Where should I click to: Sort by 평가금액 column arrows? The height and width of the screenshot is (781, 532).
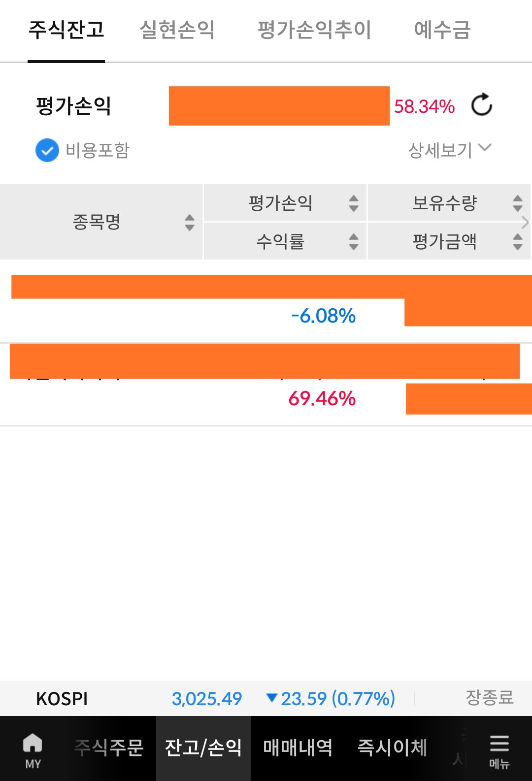click(517, 241)
